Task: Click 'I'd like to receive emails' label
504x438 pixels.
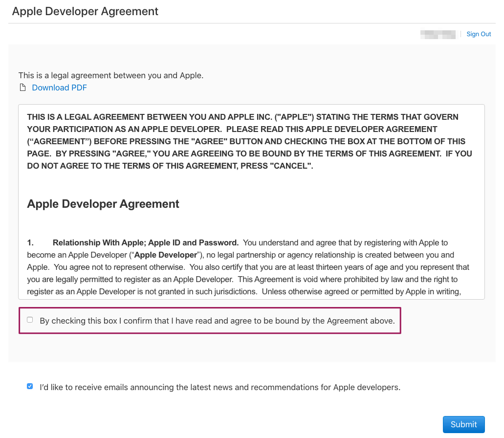Action: [220, 387]
